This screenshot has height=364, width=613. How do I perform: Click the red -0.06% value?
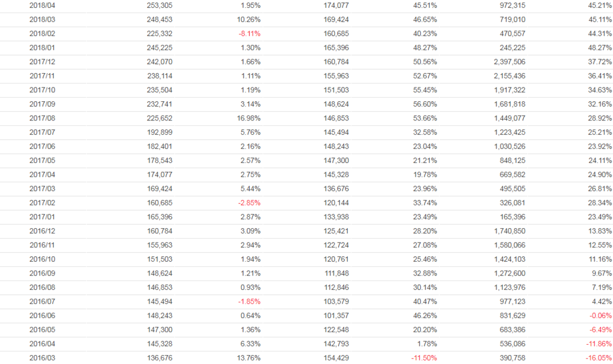[x=600, y=316]
